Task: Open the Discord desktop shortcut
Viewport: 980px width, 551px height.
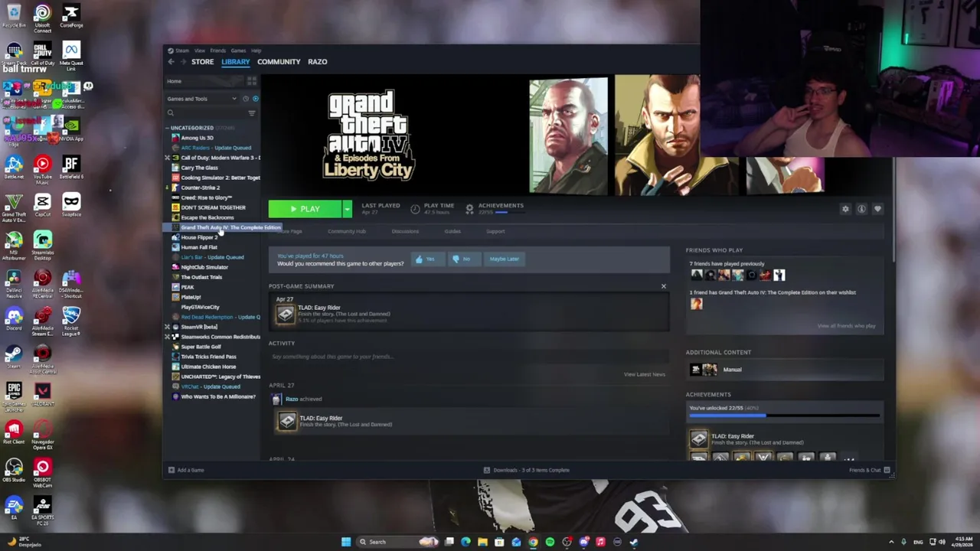Action: [x=14, y=315]
